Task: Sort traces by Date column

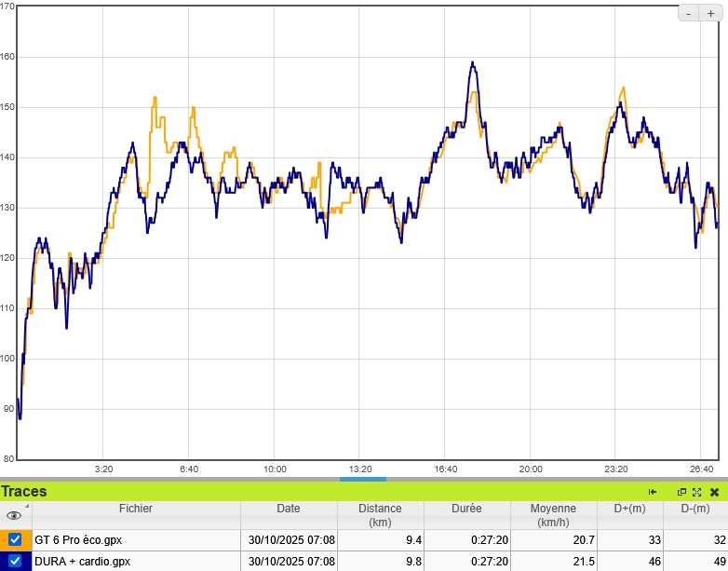Action: pos(289,509)
